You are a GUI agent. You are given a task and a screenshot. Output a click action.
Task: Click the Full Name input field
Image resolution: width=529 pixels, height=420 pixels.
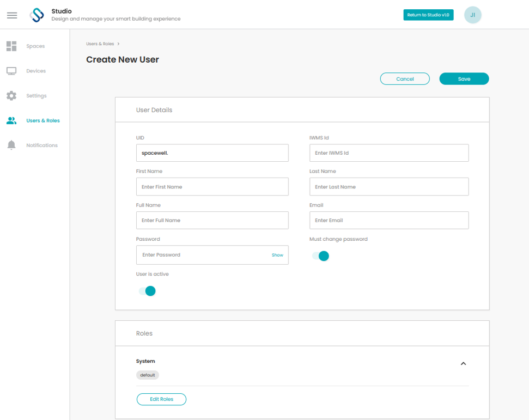[x=212, y=220]
